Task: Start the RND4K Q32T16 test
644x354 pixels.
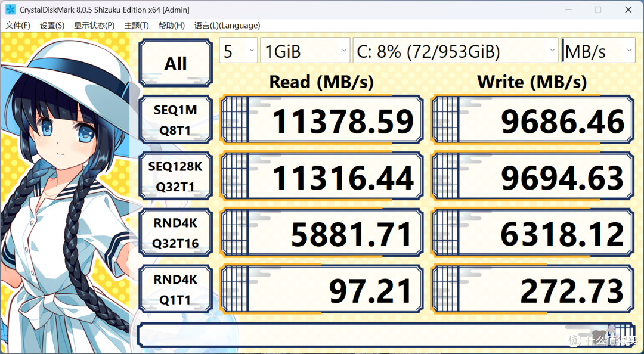Action: pyautogui.click(x=176, y=233)
